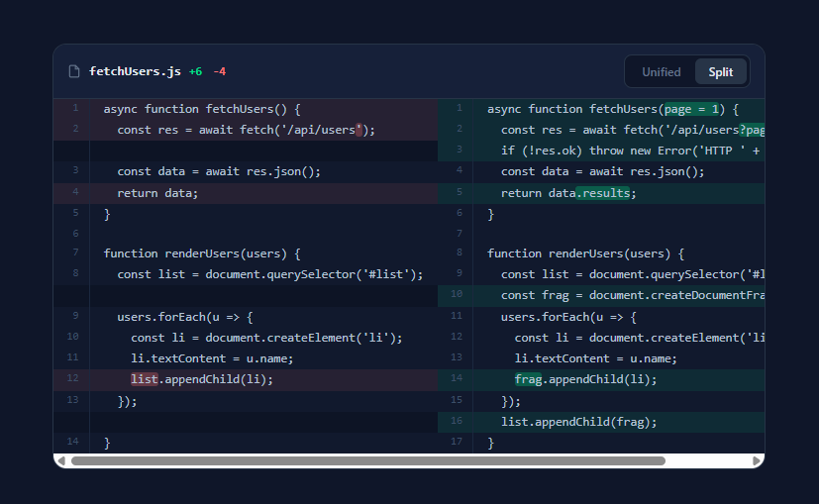819x504 pixels.
Task: Click left pane 'async function fetchUsers() {' line
Action: tap(246, 109)
